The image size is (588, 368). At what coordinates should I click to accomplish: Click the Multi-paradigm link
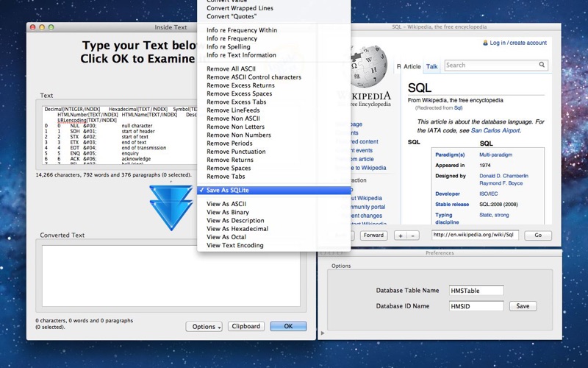pos(495,155)
